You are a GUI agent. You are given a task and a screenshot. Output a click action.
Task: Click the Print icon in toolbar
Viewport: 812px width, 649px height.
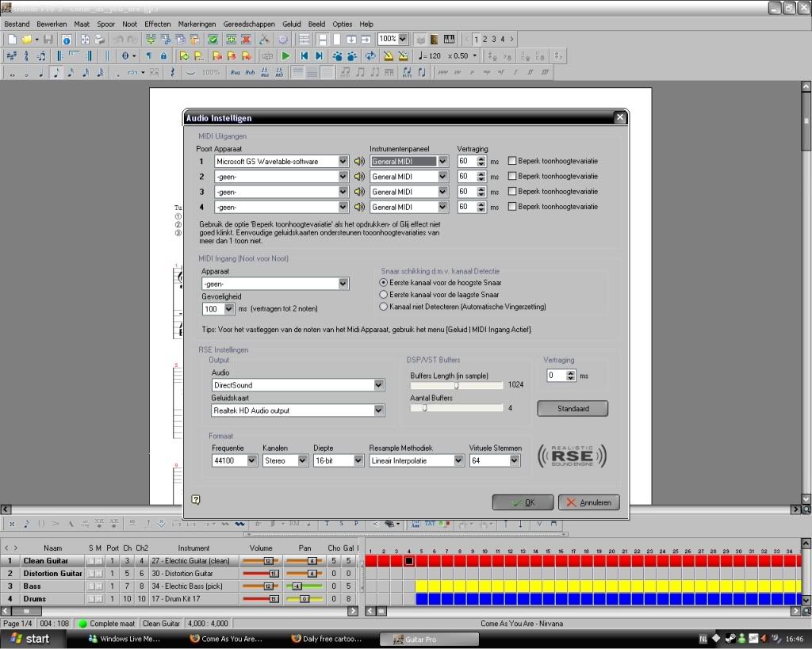click(x=100, y=40)
